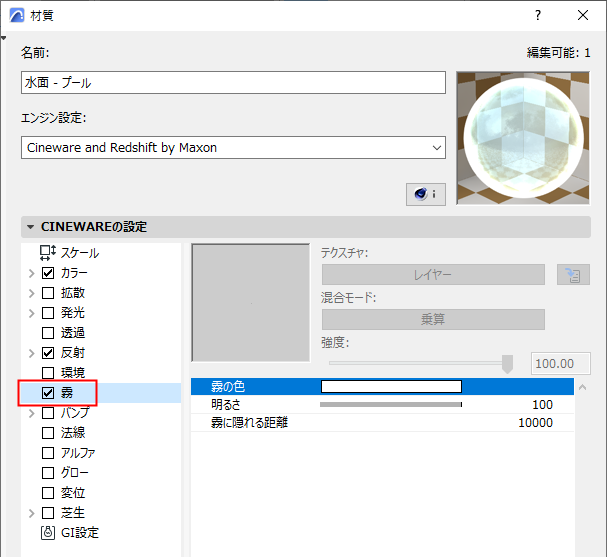Enable the 透過 channel checkbox

pos(48,333)
